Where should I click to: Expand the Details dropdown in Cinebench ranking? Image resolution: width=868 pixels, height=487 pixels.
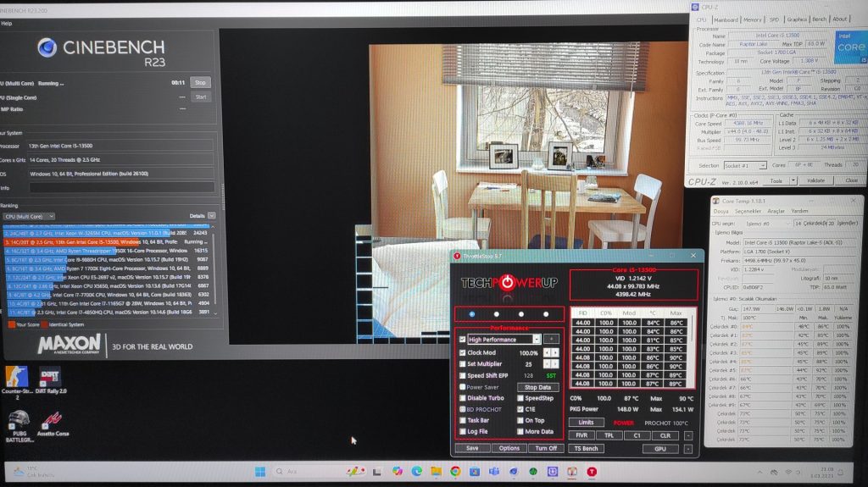[211, 216]
